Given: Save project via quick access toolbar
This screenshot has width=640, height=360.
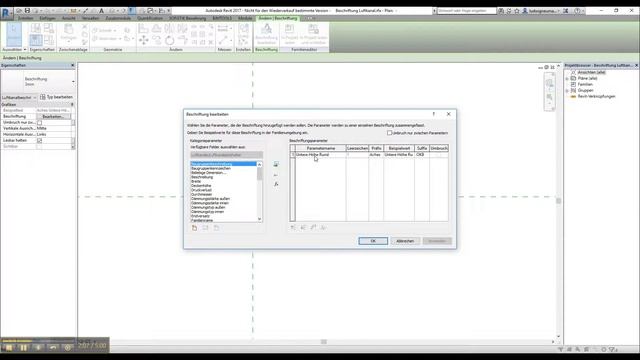Looking at the screenshot, I should point(27,11).
